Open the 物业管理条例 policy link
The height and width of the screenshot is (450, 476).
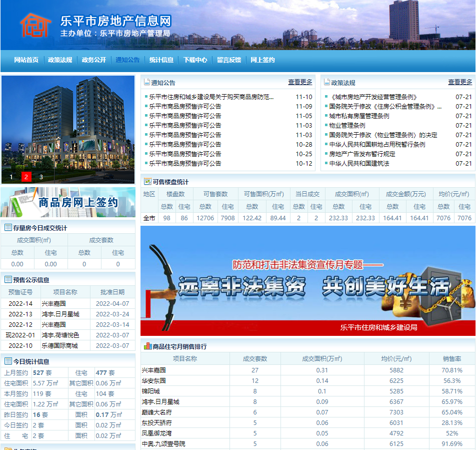347,126
